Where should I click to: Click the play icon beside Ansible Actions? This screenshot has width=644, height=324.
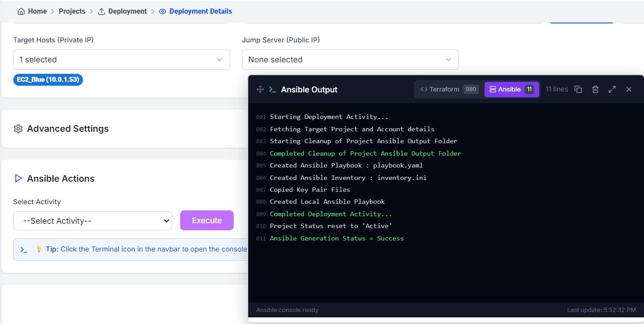pos(18,178)
